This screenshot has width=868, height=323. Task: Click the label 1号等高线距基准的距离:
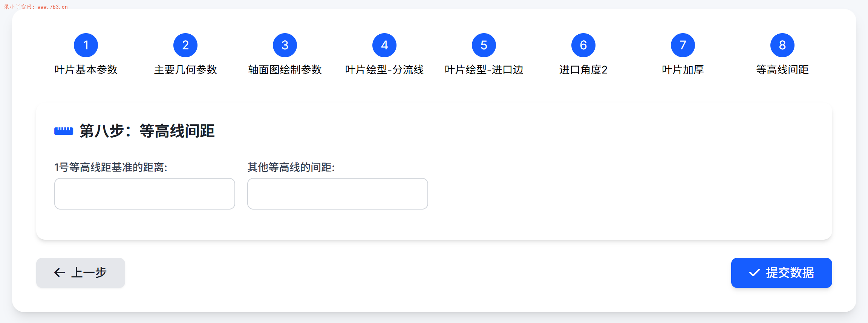pos(111,167)
